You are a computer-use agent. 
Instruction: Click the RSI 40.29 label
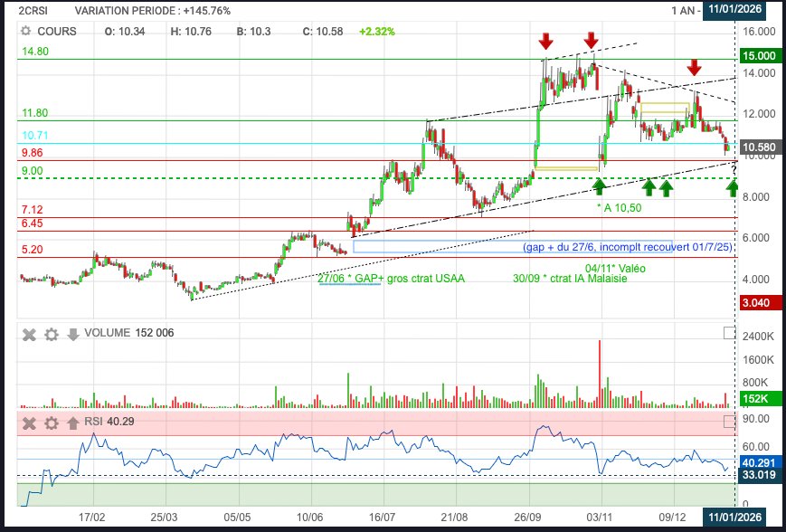click(109, 422)
